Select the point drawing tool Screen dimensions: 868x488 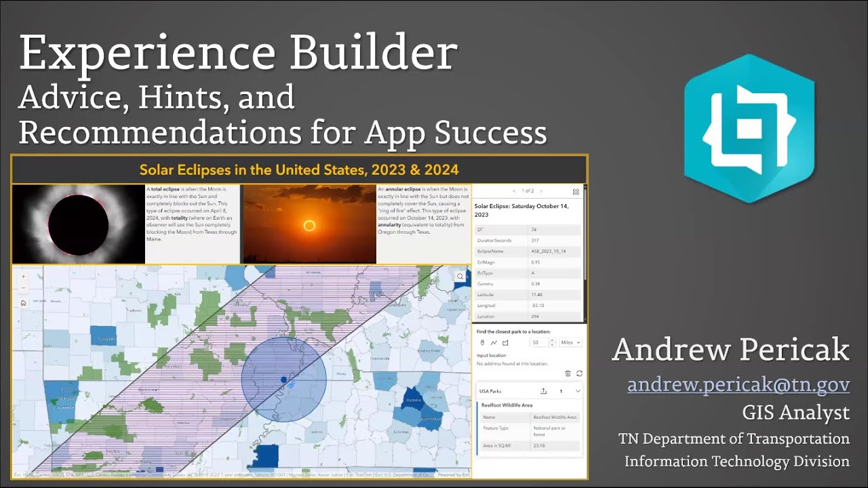[483, 343]
